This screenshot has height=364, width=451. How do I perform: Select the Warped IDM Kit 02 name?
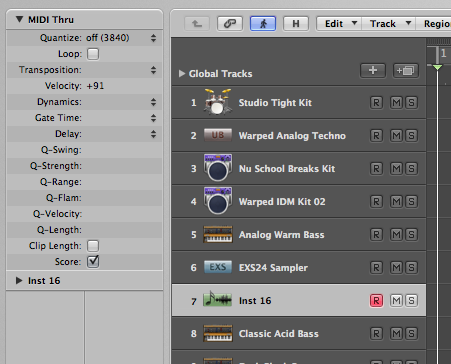tap(282, 202)
